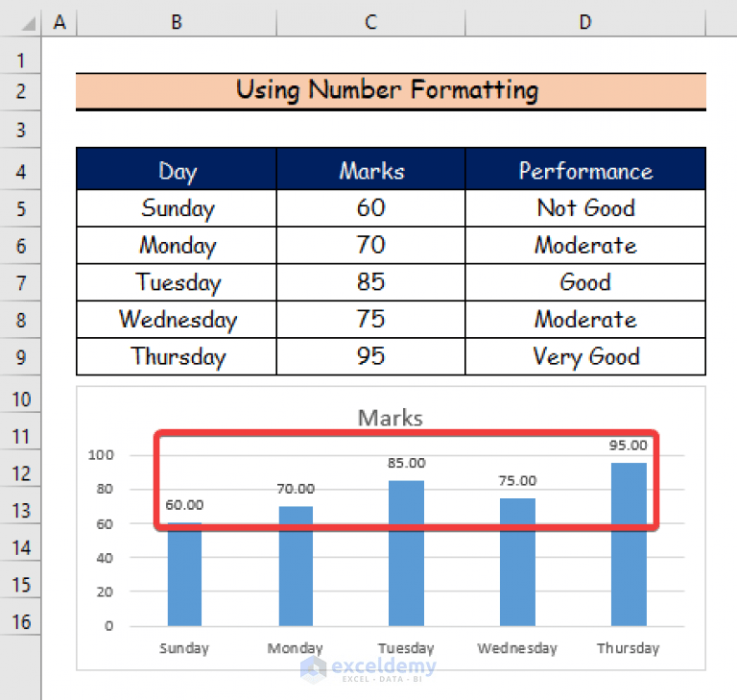Click the Wednesday bar in the chart
Image resolution: width=737 pixels, height=700 pixels.
517,562
